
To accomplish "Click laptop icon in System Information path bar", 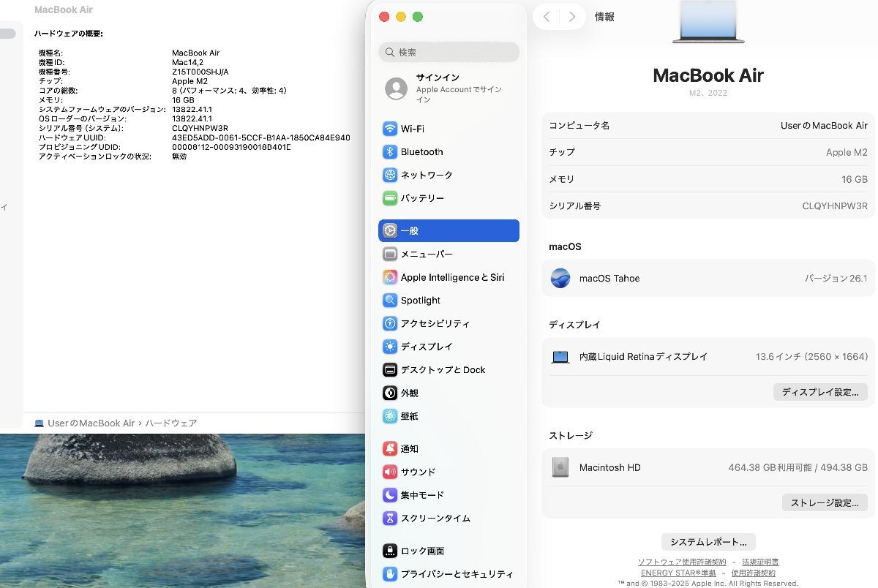I will 40,423.
